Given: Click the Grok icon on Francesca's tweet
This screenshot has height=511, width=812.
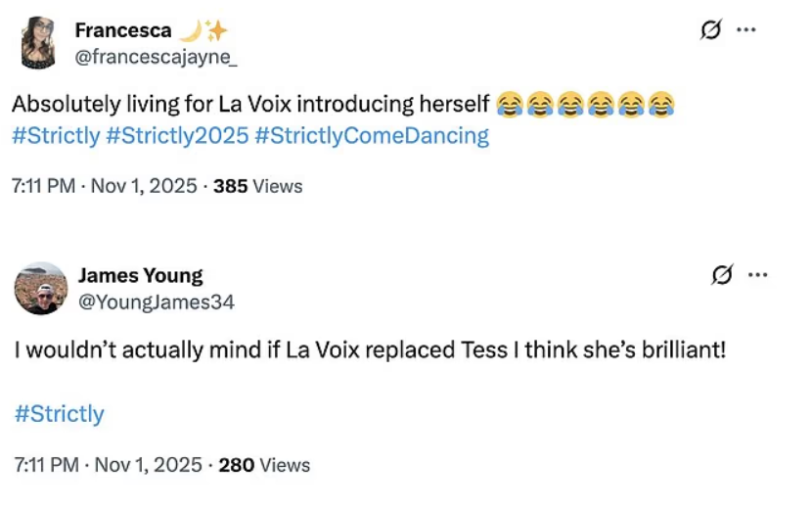Looking at the screenshot, I should 711,30.
